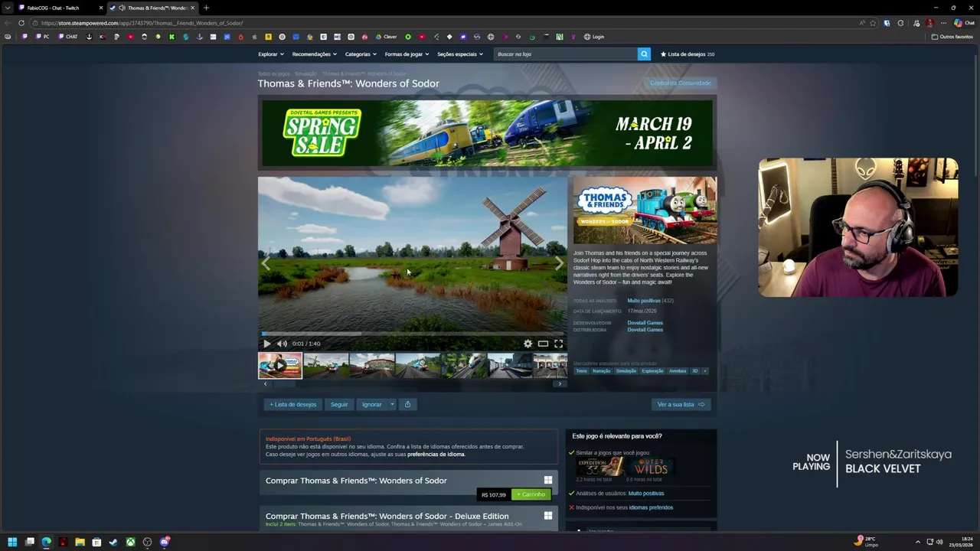Expand more tags with plus button
Viewport: 980px width, 551px height.
point(705,371)
